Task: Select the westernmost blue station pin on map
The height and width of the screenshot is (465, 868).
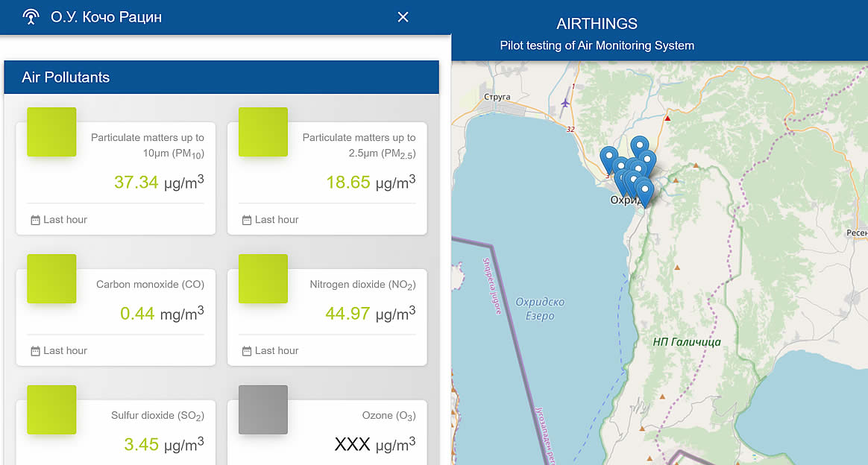Action: coord(609,157)
